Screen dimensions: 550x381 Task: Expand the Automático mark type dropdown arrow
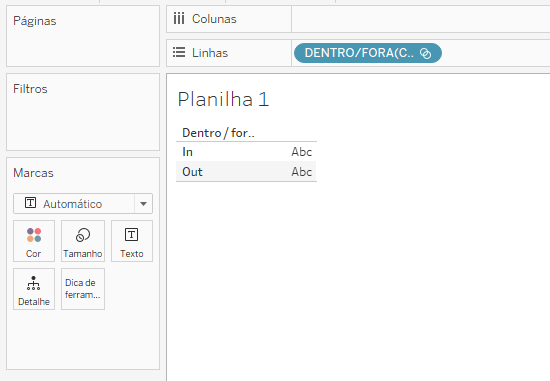(x=143, y=204)
